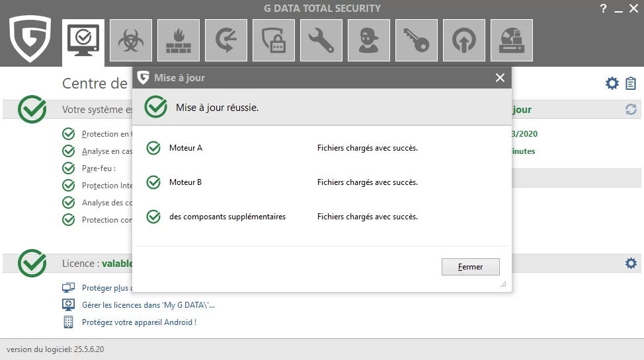
Task: Click the Analyse des courriers entry
Action: [x=107, y=203]
